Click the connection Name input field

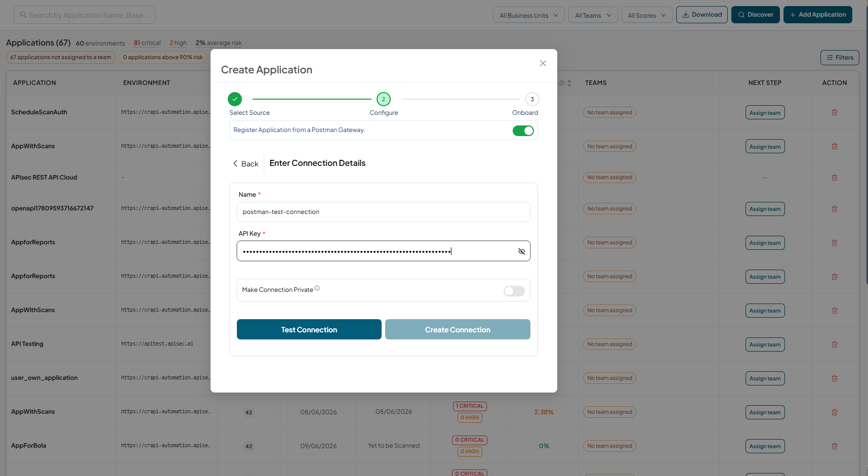click(384, 212)
